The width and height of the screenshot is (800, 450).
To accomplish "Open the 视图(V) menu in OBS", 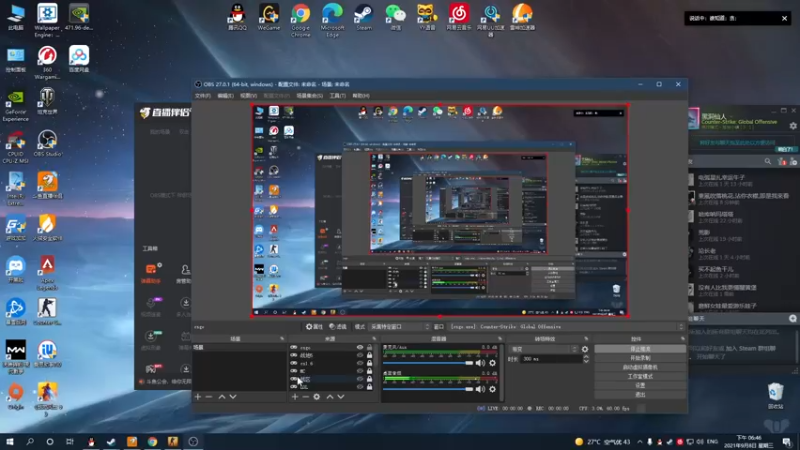I will click(248, 96).
